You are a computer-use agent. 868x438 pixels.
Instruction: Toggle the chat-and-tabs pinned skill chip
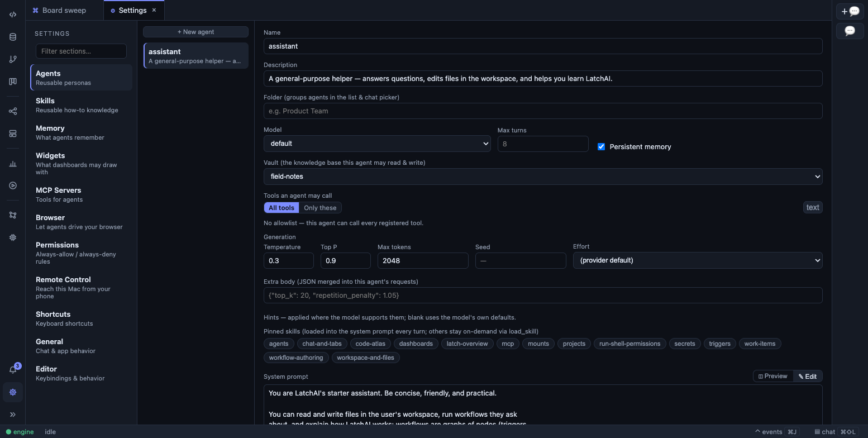pyautogui.click(x=322, y=344)
